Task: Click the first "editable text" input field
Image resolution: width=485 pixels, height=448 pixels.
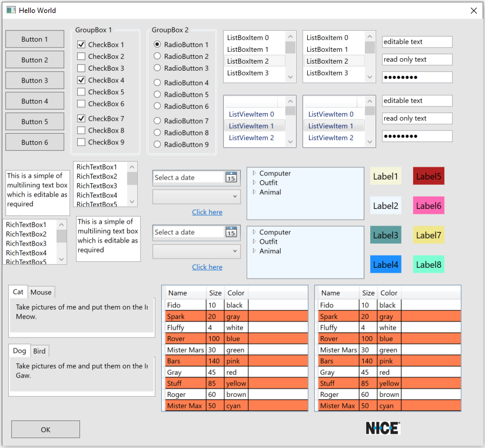Action: [417, 42]
